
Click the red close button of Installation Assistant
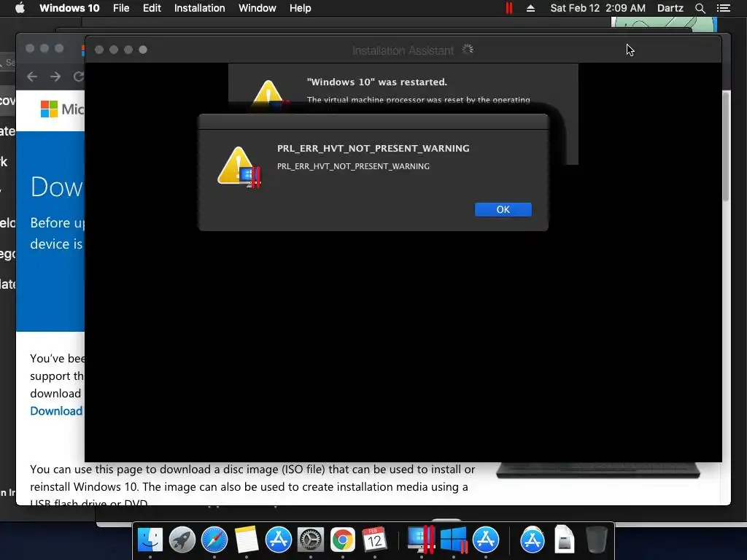click(x=99, y=50)
